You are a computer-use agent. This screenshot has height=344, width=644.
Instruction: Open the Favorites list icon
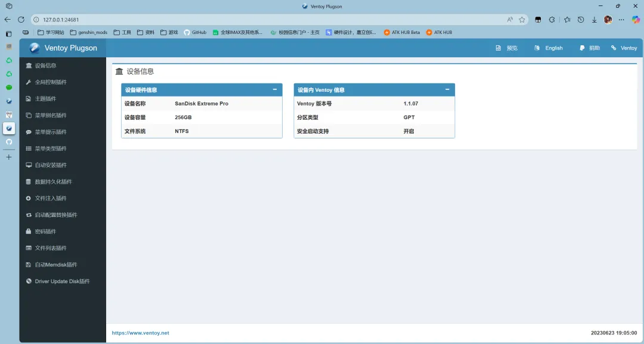click(x=567, y=20)
